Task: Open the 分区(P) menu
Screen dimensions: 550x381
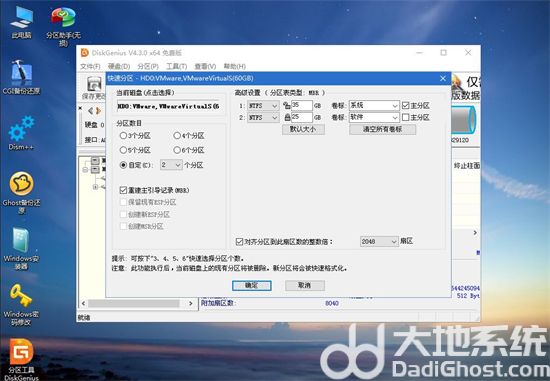Action: click(x=148, y=66)
